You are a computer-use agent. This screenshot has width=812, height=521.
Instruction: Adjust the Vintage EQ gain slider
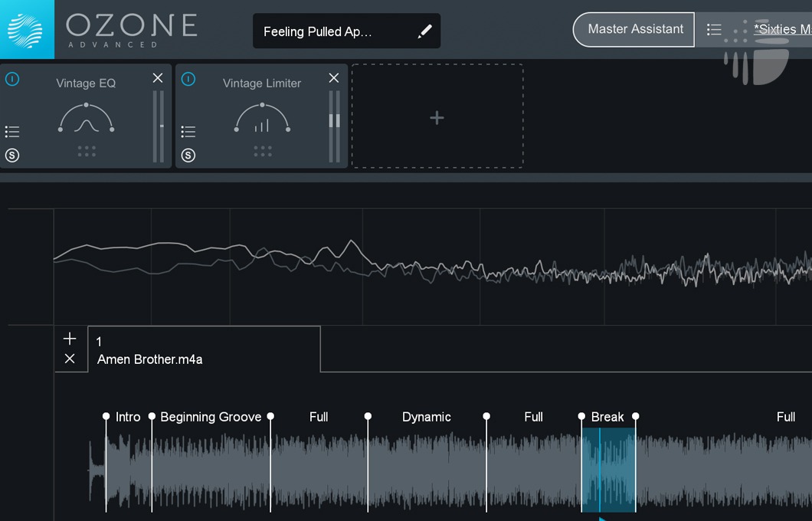pyautogui.click(x=159, y=126)
